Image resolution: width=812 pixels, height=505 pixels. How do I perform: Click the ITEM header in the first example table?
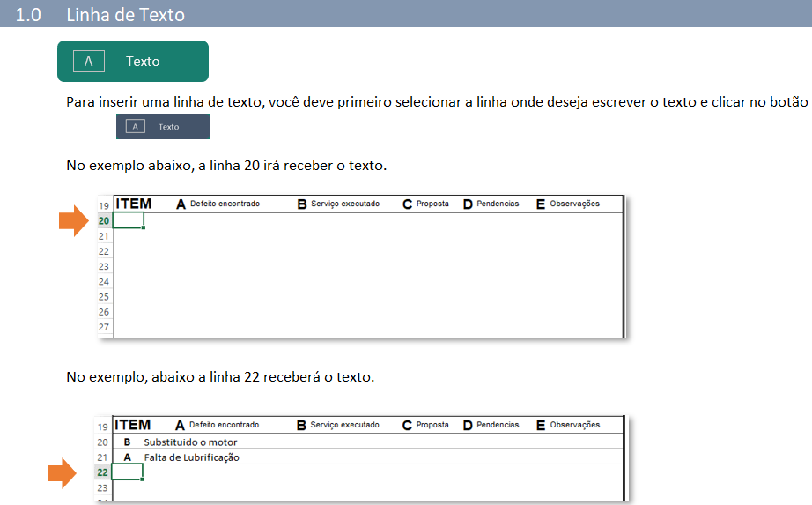tap(134, 204)
